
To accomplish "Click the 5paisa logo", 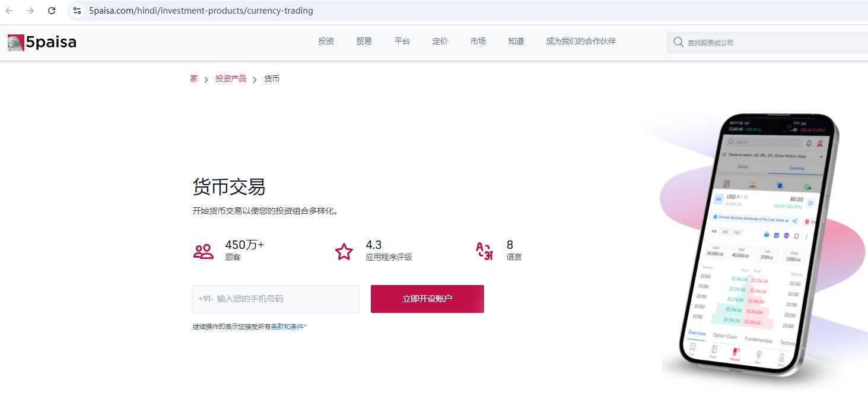I will coord(42,42).
